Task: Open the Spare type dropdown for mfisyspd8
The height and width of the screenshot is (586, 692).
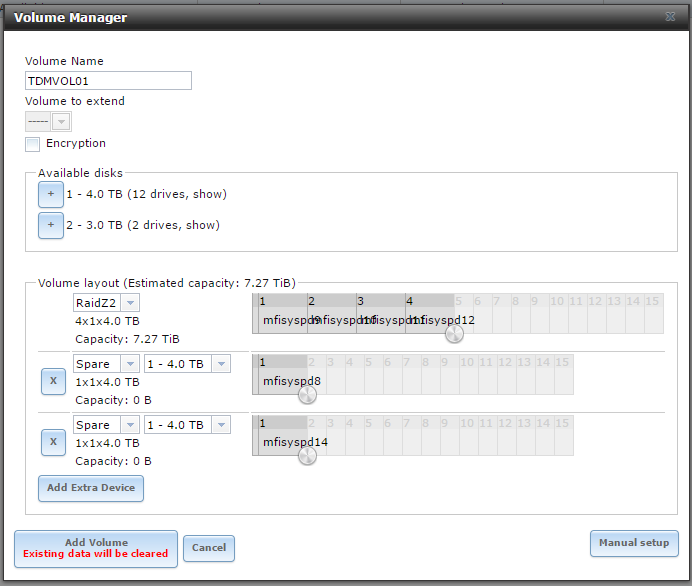Action: click(130, 364)
